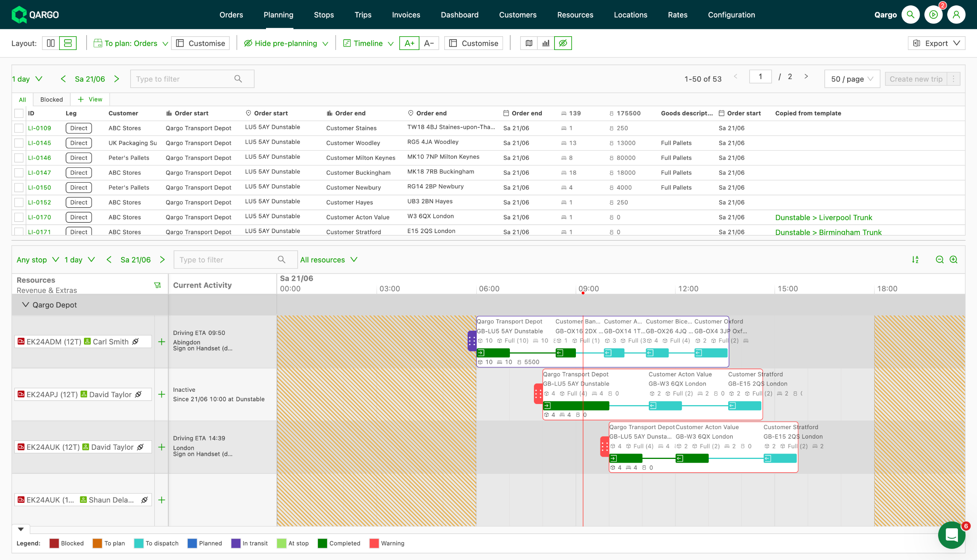Toggle the crossed-eye visibility button
977x560 pixels.
(563, 43)
